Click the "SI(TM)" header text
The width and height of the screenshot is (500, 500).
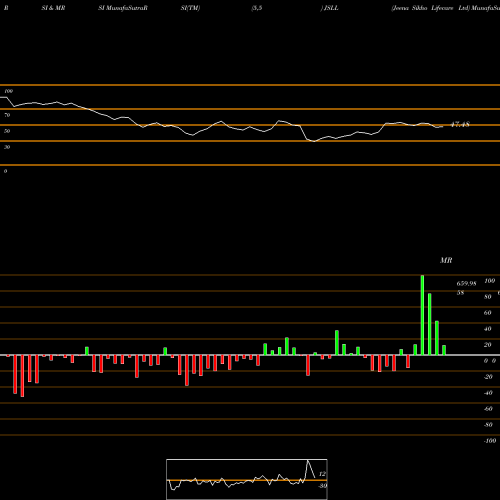coord(190,8)
